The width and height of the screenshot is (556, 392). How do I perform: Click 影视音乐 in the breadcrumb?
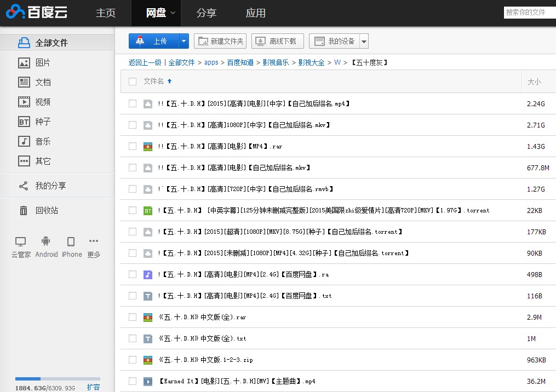(x=276, y=62)
